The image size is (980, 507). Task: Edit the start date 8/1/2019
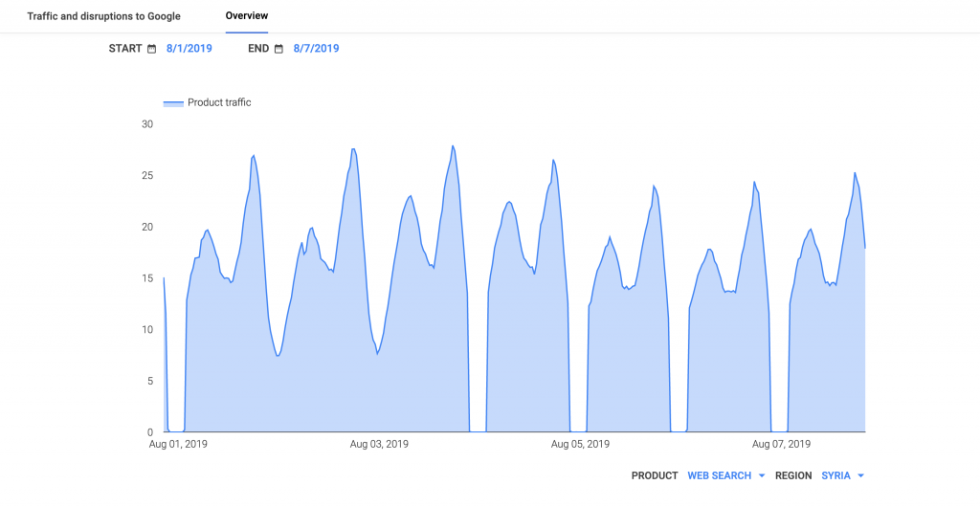(x=189, y=49)
